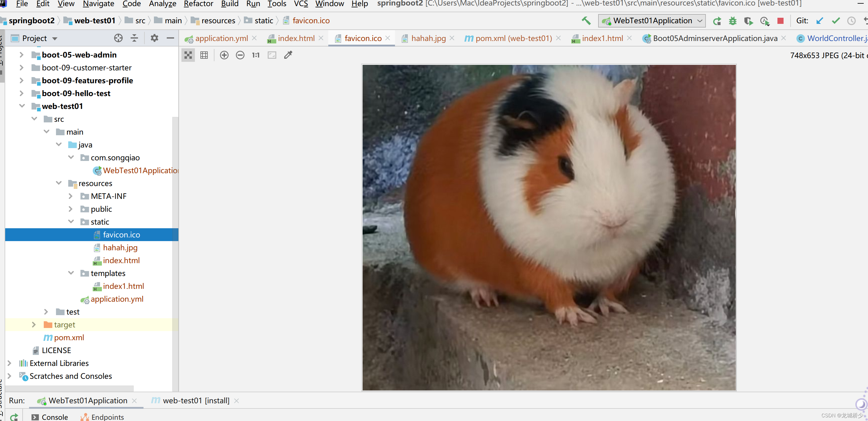The height and width of the screenshot is (421, 868).
Task: Toggle chessboard transparency background in image viewer
Action: (188, 55)
